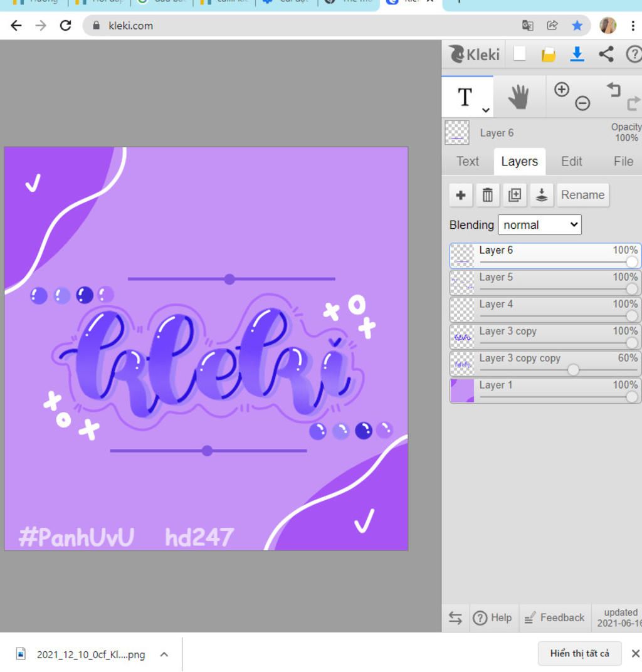The image size is (642, 672).
Task: Open the browser three-dot menu
Action: click(633, 26)
